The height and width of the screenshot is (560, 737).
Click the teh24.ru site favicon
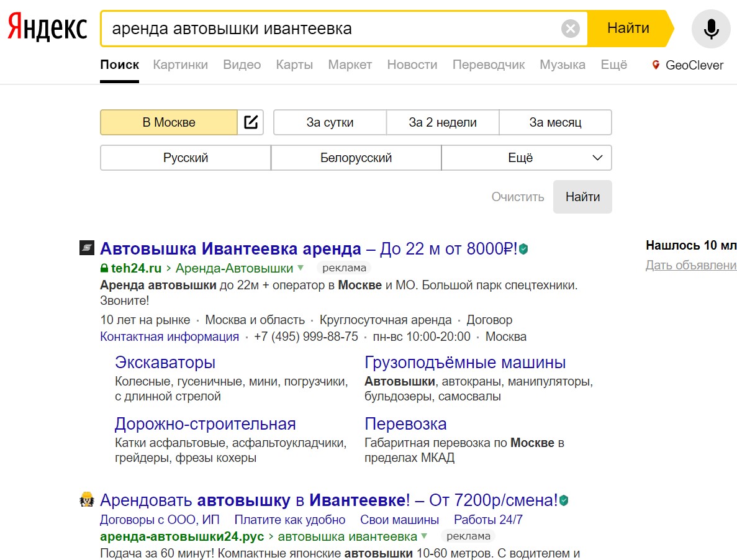87,248
